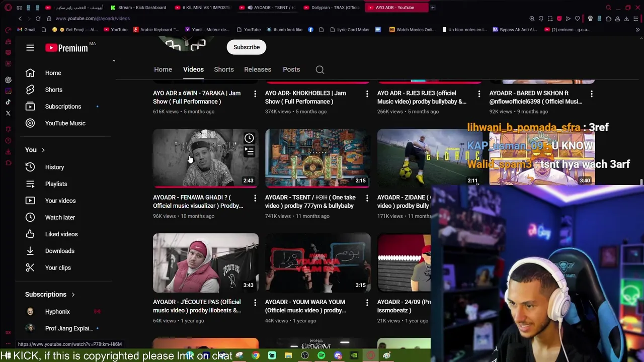Viewport: 644px width, 362px height.
Task: Add FENAWA GHADI video to queue
Action: [x=249, y=151]
